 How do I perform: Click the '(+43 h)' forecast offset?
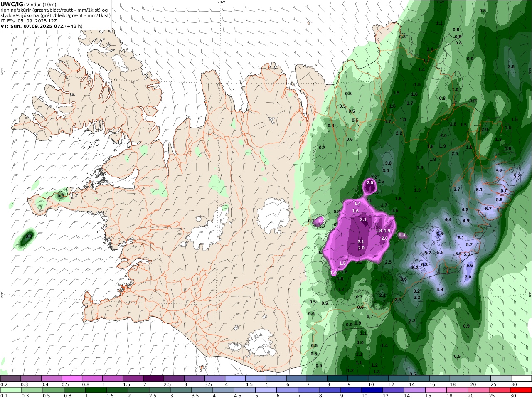[x=74, y=26]
